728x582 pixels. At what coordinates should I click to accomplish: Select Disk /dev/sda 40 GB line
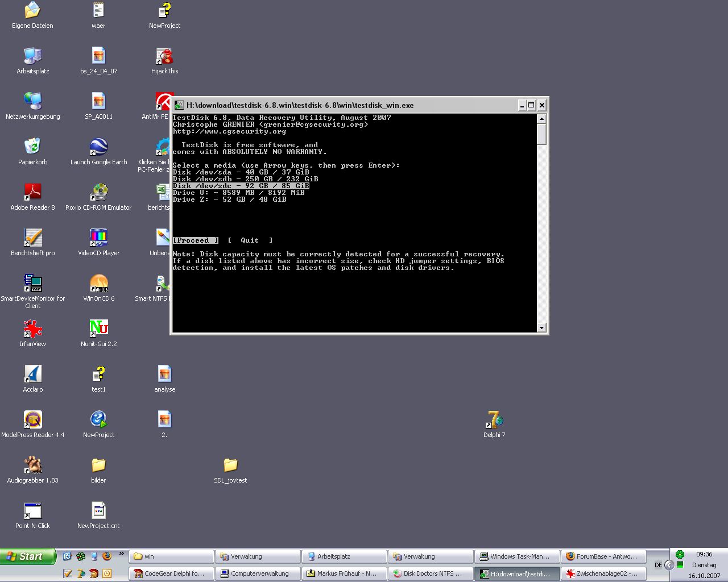pos(241,172)
